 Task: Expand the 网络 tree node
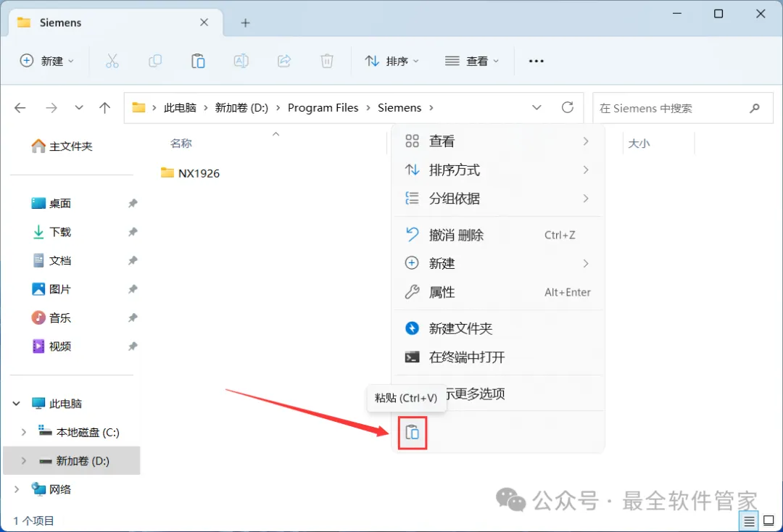click(x=17, y=489)
